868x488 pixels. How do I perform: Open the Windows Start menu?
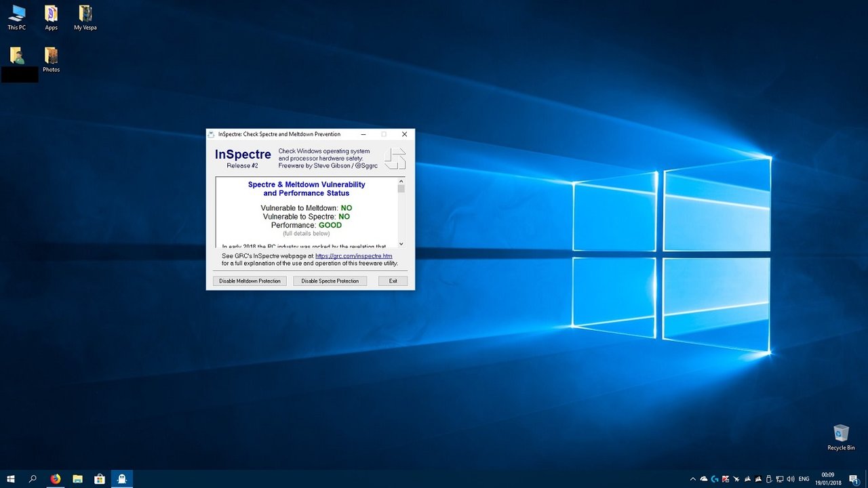point(11,479)
